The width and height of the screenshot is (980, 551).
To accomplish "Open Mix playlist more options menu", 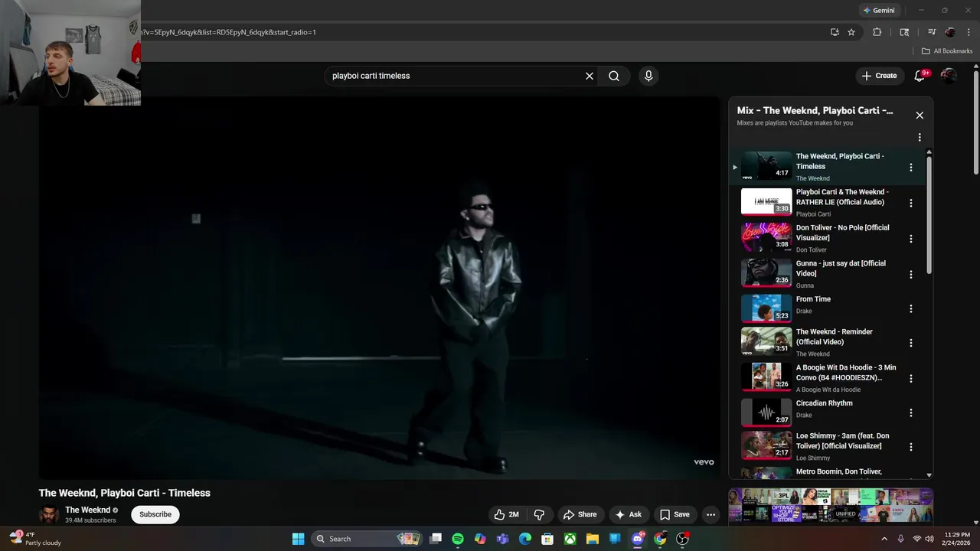I will coord(920,138).
